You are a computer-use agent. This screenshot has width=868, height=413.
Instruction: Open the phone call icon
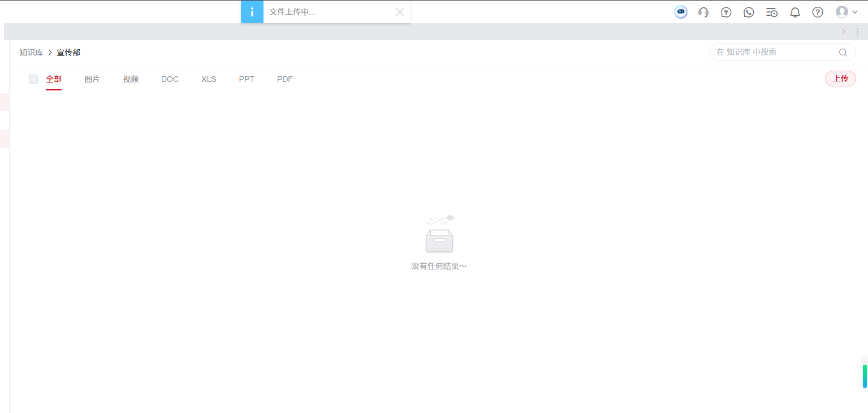tap(749, 11)
